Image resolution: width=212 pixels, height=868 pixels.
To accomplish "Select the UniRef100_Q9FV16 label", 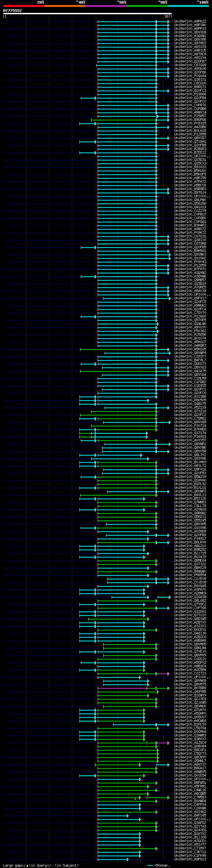I will [x=190, y=469].
